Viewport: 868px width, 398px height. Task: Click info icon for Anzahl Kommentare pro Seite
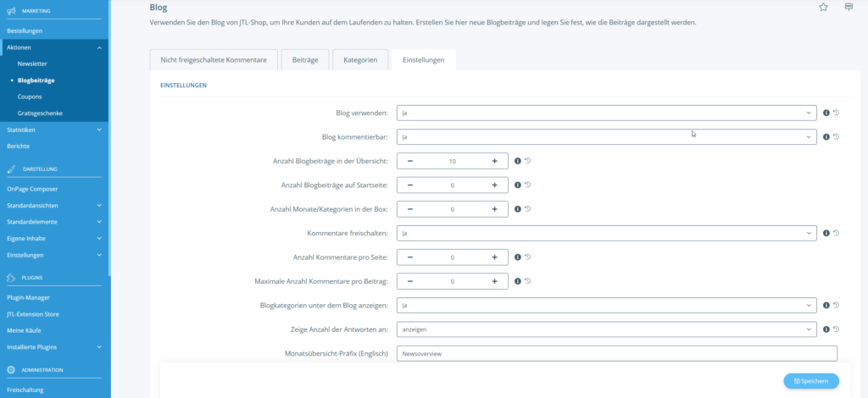tap(518, 257)
